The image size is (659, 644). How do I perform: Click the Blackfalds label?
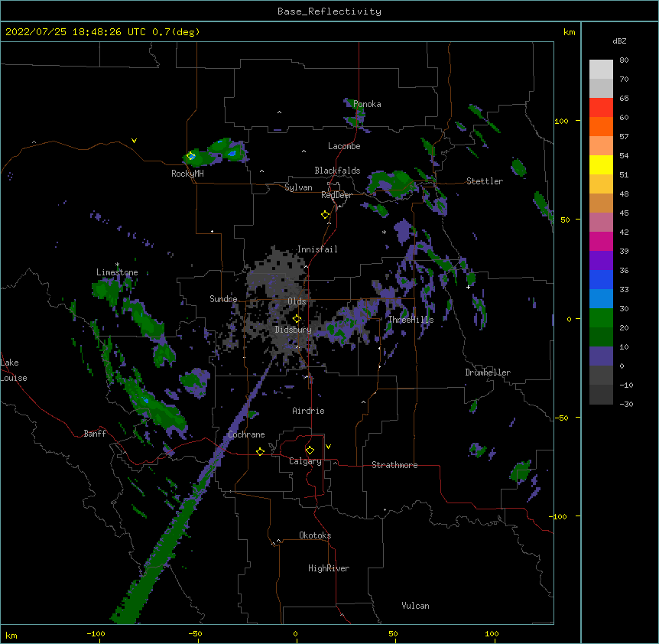[337, 171]
